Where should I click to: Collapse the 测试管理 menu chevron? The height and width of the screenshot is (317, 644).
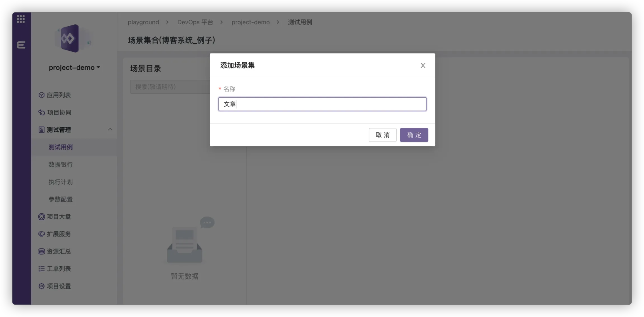tap(110, 130)
